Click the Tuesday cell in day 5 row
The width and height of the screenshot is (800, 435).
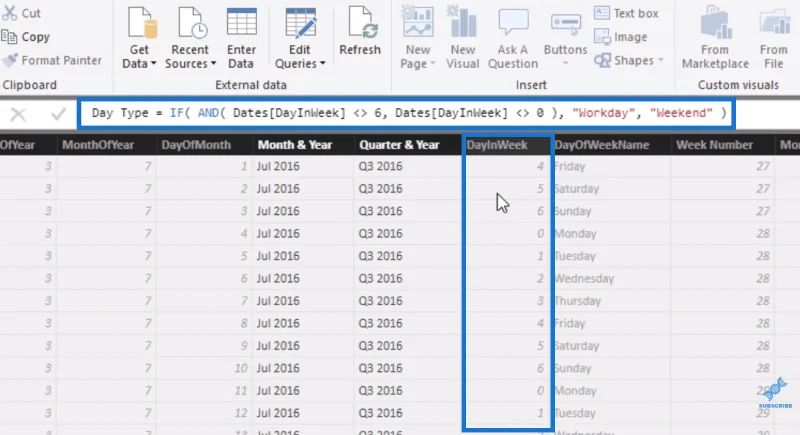[x=612, y=256]
